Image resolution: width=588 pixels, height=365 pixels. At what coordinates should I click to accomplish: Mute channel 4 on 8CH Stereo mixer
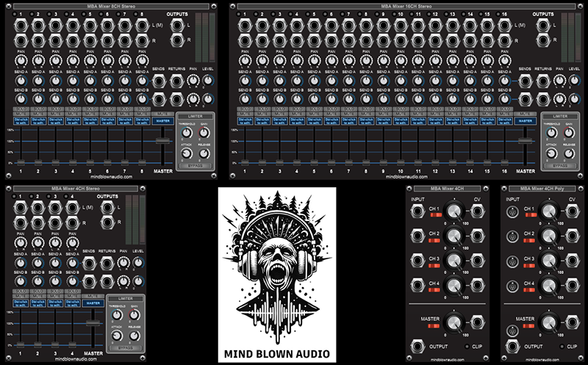(73, 114)
